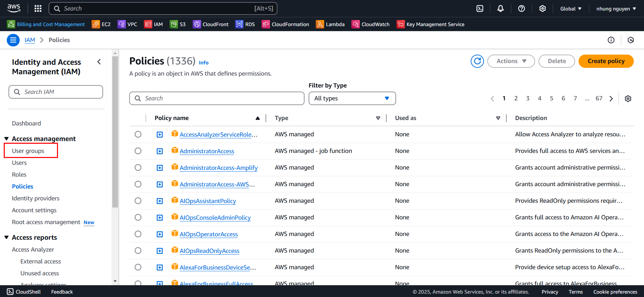Open the Info link beside Policies

tap(203, 63)
